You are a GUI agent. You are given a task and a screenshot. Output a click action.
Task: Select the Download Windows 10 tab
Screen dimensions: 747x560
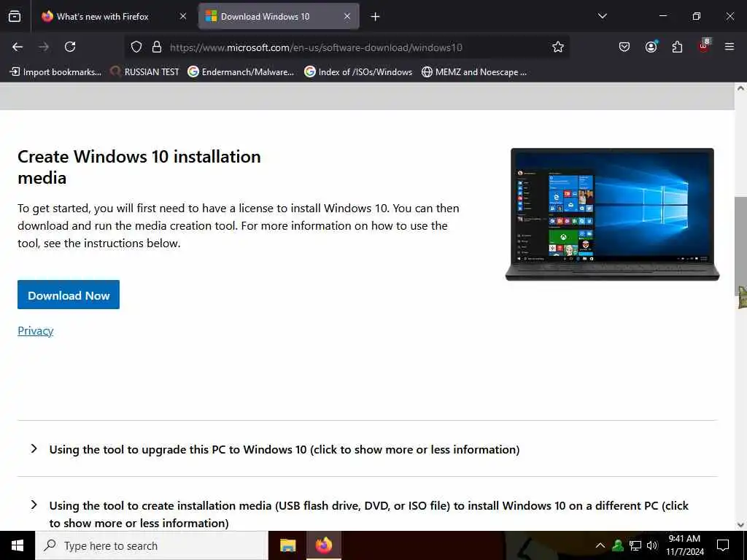(x=279, y=16)
